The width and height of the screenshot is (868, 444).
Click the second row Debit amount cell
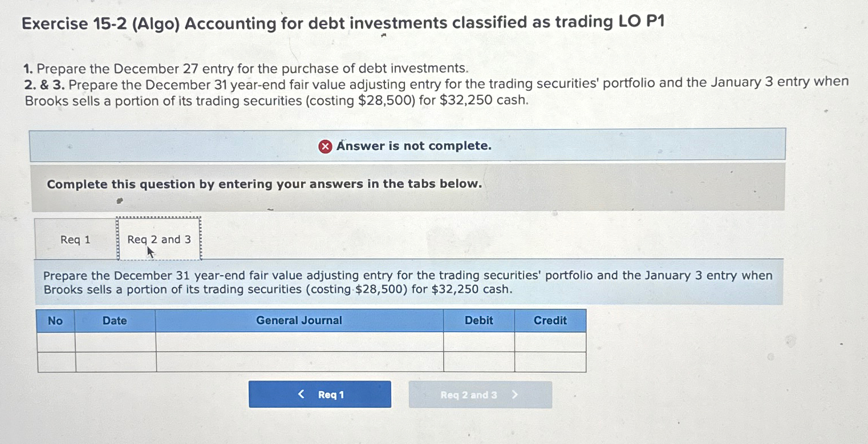pyautogui.click(x=478, y=361)
